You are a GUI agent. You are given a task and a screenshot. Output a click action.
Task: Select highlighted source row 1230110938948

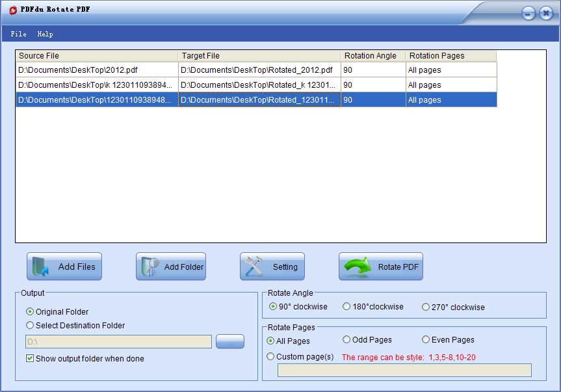click(97, 100)
